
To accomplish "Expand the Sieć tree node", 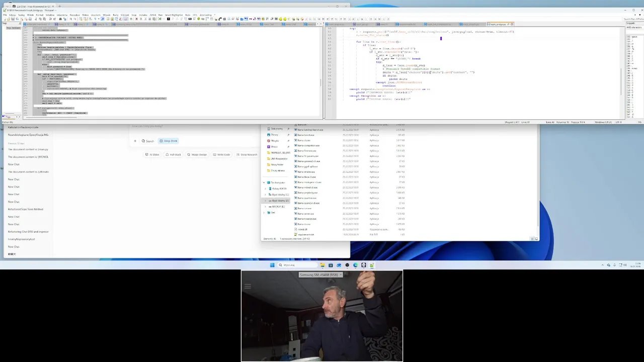I will click(264, 213).
